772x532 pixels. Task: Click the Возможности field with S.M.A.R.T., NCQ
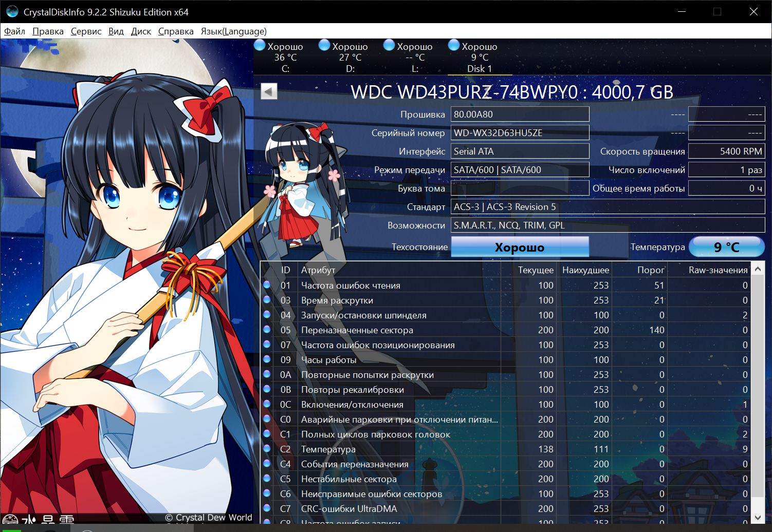pos(608,225)
